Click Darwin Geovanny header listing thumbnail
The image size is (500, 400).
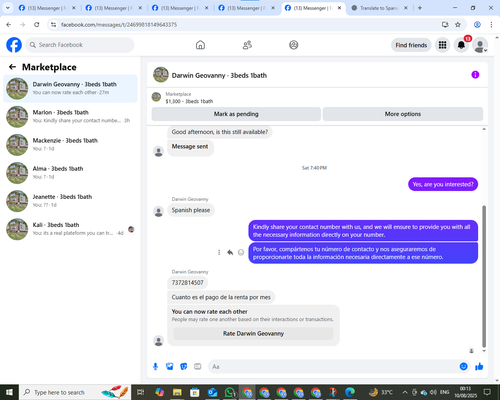(x=161, y=75)
